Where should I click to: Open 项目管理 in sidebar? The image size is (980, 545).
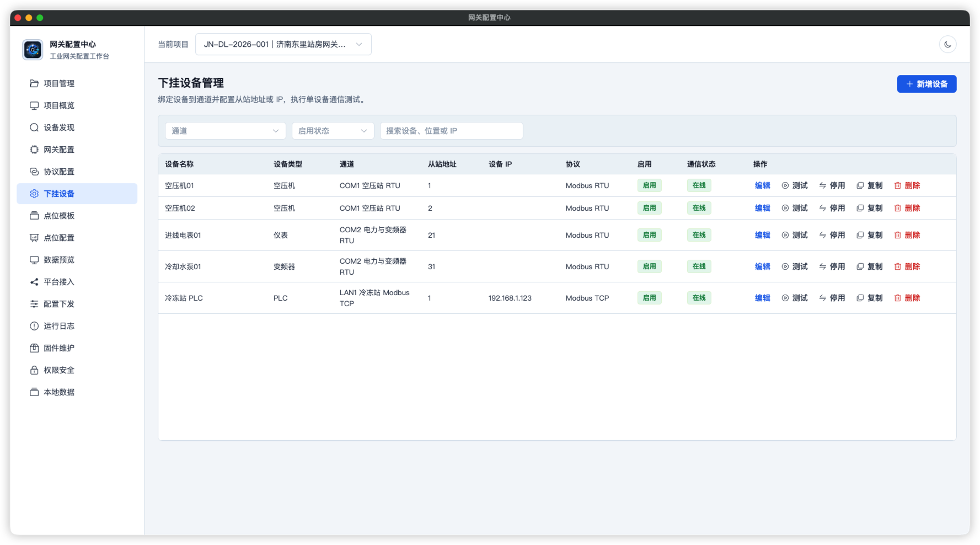pos(77,83)
